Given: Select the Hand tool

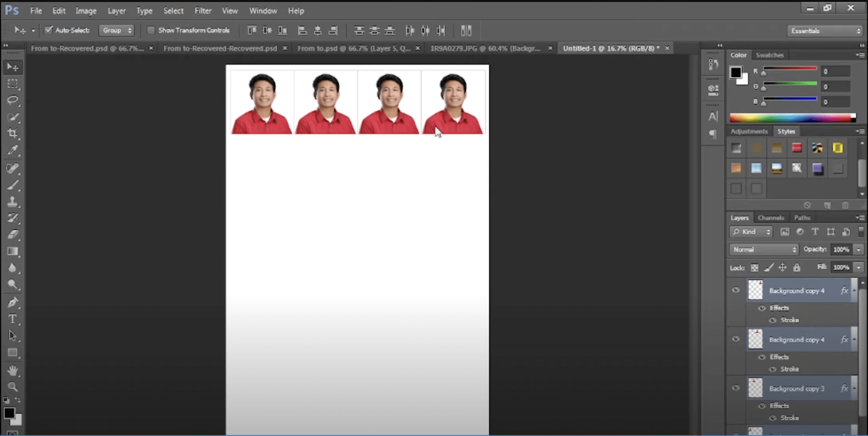Looking at the screenshot, I should pos(12,370).
